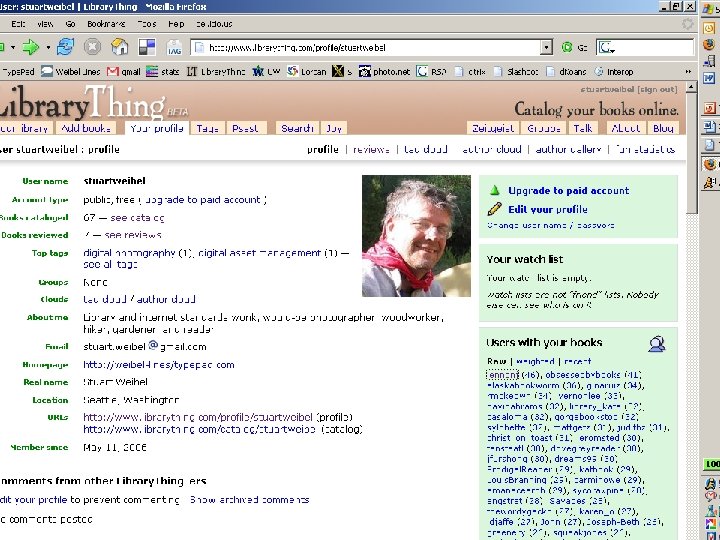Open the View menu
The height and width of the screenshot is (540, 720).
45,24
